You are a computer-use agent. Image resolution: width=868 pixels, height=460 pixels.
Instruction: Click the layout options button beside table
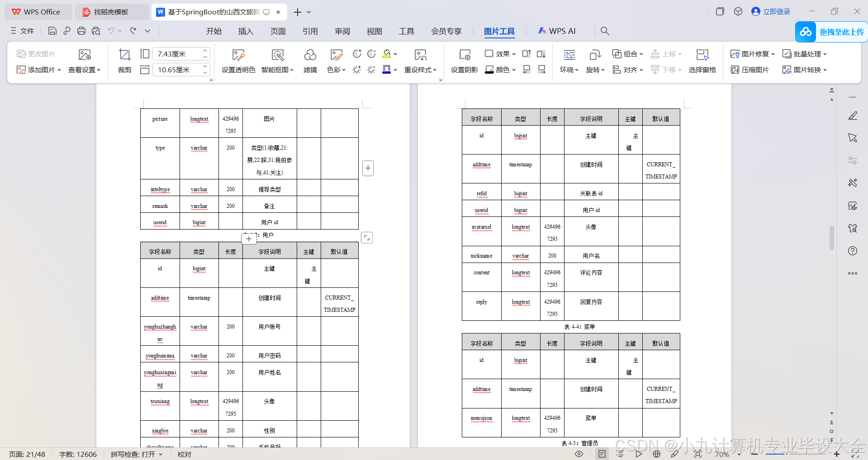(x=367, y=238)
